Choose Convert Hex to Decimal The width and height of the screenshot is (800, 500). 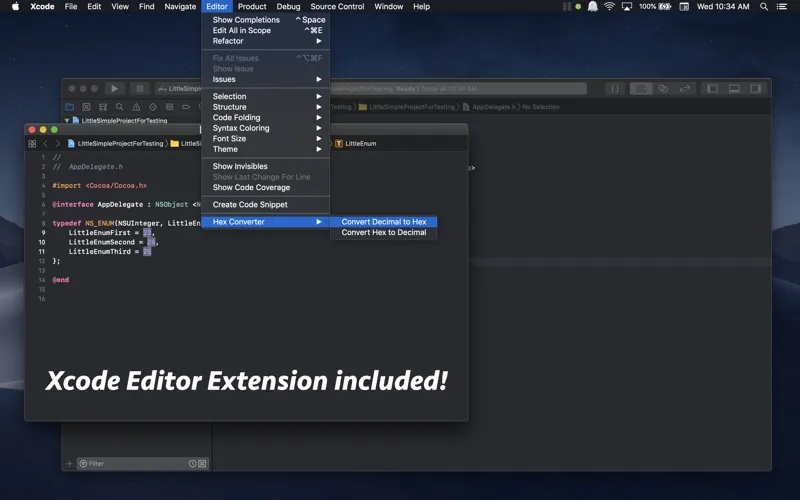click(x=384, y=233)
